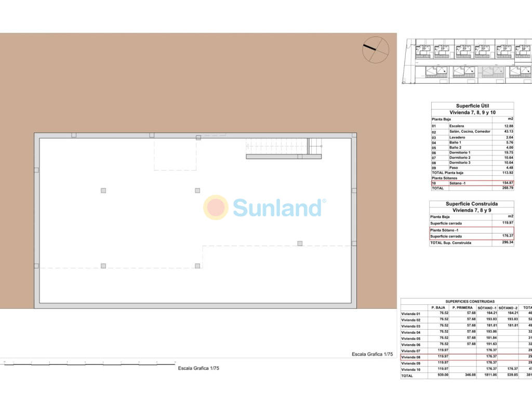
Task: Click the orange Sunland logo circle
Action: [215, 207]
